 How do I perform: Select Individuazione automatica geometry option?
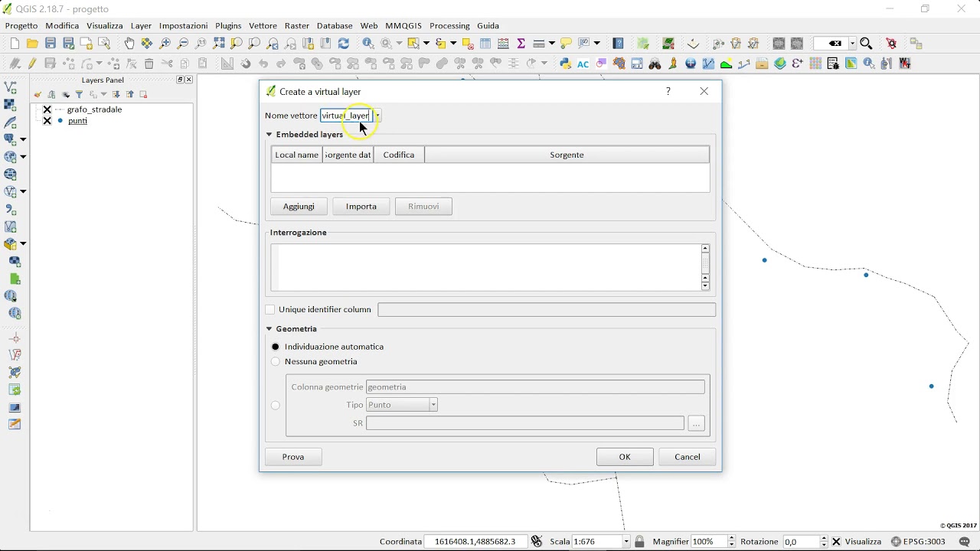[276, 347]
